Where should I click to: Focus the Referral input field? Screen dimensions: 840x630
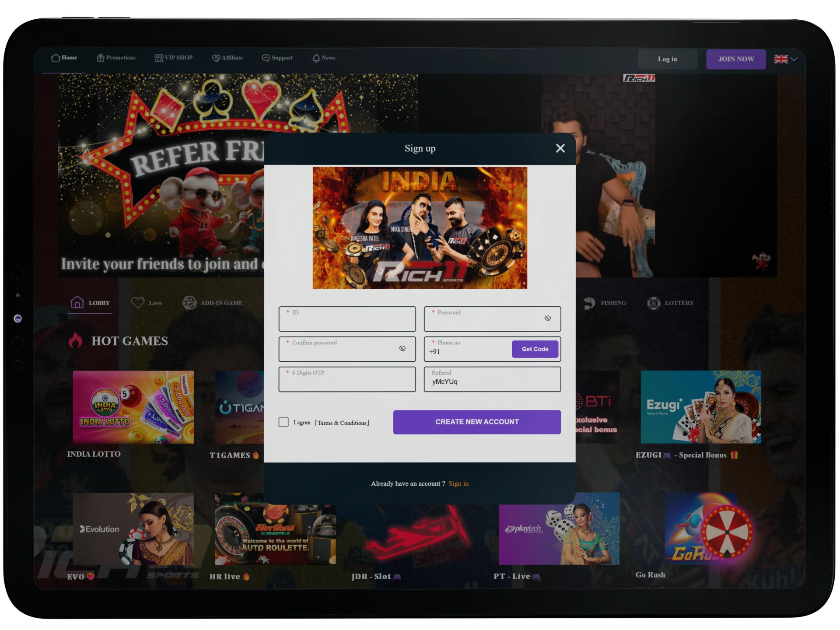point(492,379)
